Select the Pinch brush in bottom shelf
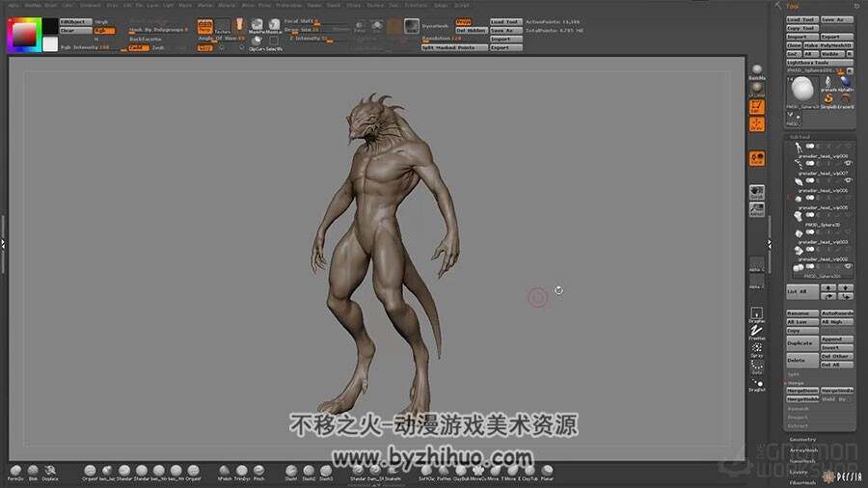Viewport: 868px width, 488px height. 258,472
